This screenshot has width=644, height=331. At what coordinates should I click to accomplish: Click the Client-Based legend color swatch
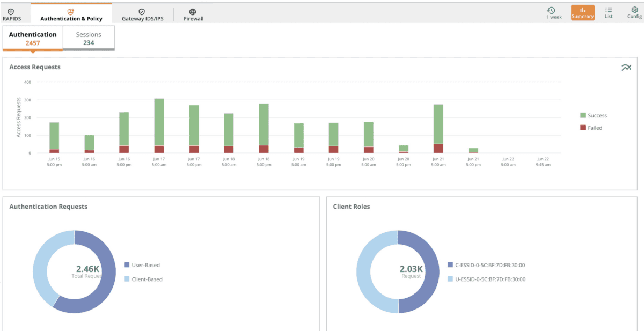[x=127, y=279]
